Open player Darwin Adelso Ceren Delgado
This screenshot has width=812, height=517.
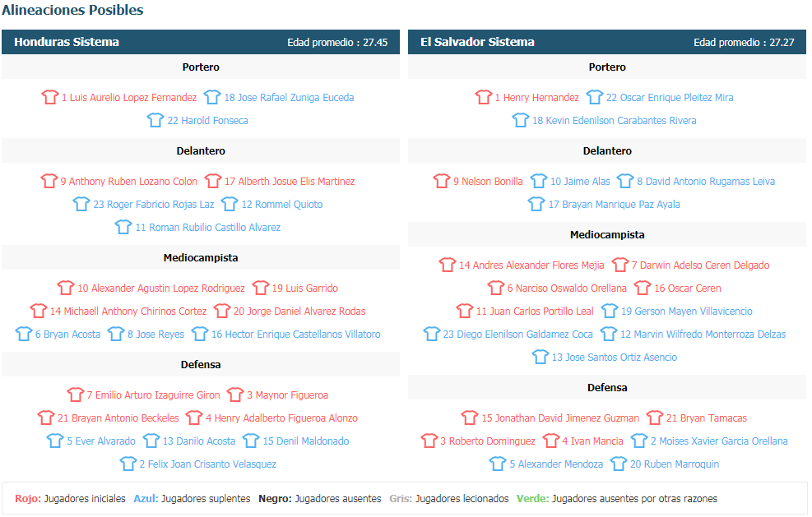[x=700, y=265]
